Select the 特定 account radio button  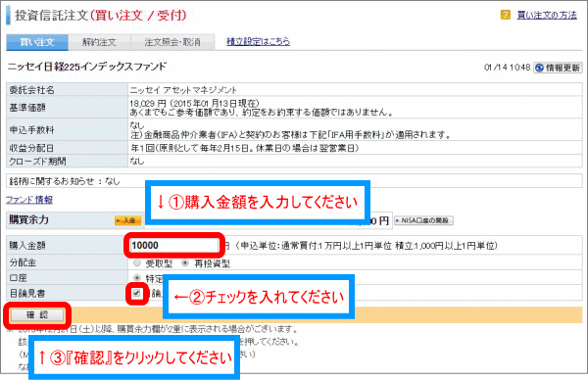(x=137, y=278)
